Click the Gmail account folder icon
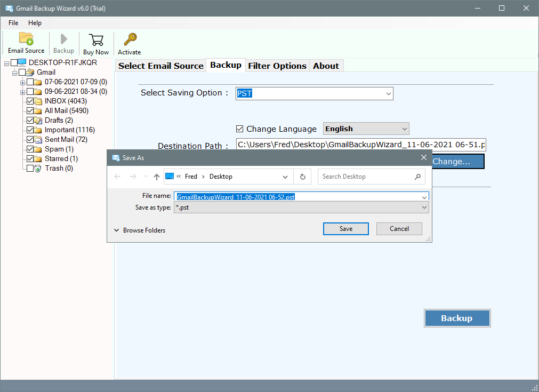Image resolution: width=539 pixels, height=392 pixels. (30, 72)
